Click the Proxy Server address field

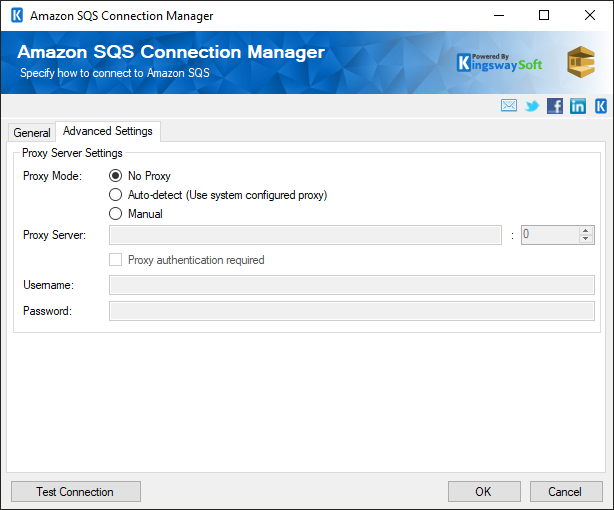(x=305, y=235)
